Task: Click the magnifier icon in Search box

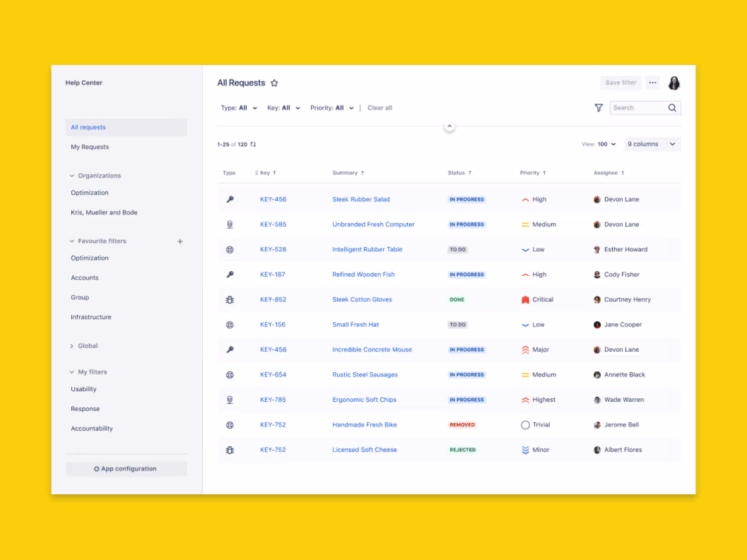Action: (672, 108)
